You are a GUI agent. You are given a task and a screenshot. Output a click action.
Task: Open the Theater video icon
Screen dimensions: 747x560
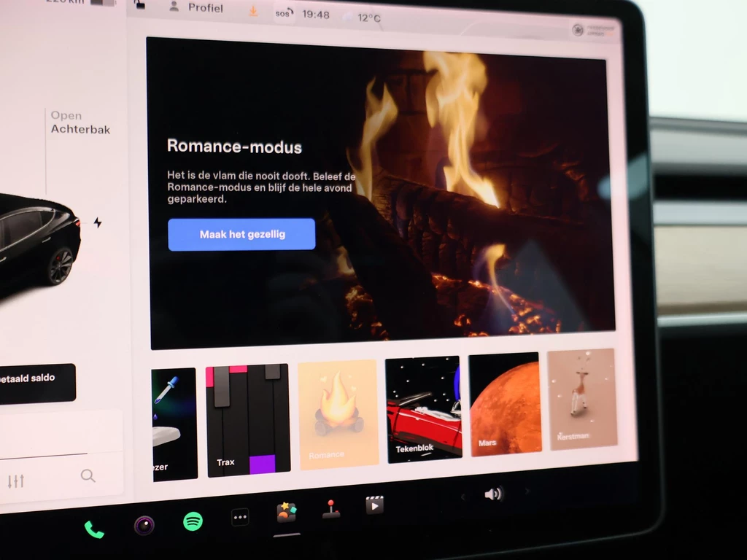coord(374,505)
